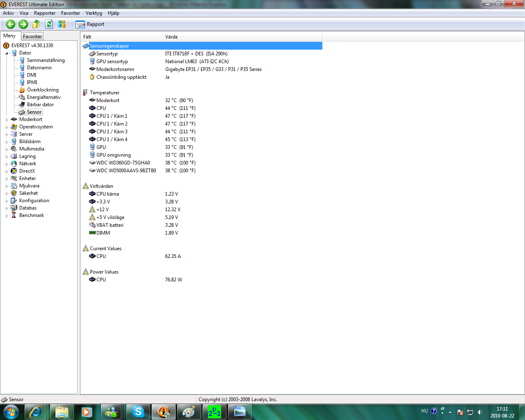525x420 pixels.
Task: Select the Enheter tree item
Action: [x=27, y=178]
